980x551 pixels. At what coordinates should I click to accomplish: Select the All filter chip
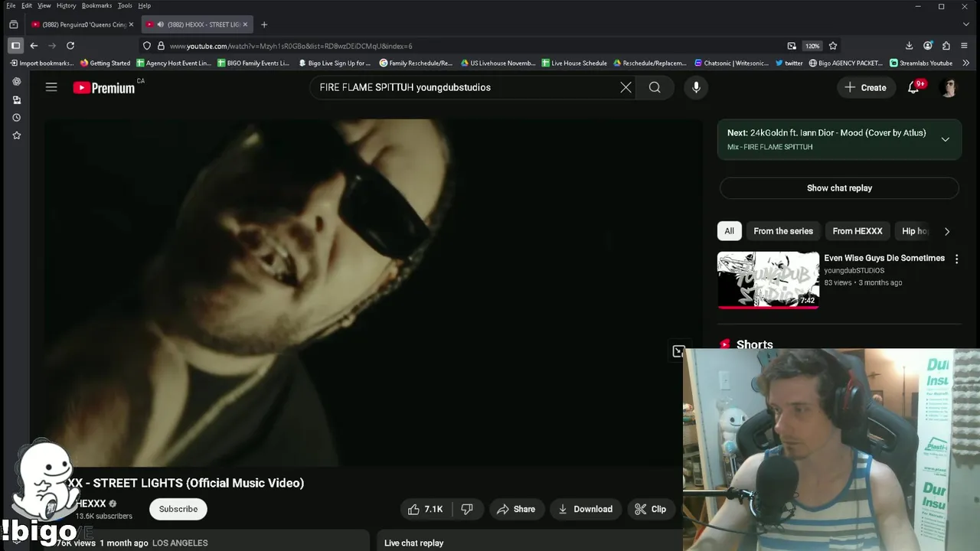coord(729,231)
